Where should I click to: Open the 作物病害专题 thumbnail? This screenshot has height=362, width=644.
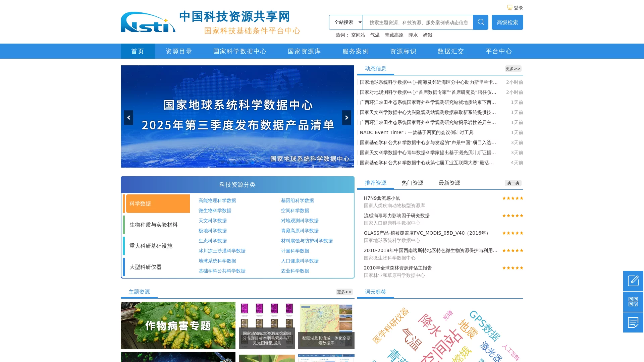tap(178, 325)
